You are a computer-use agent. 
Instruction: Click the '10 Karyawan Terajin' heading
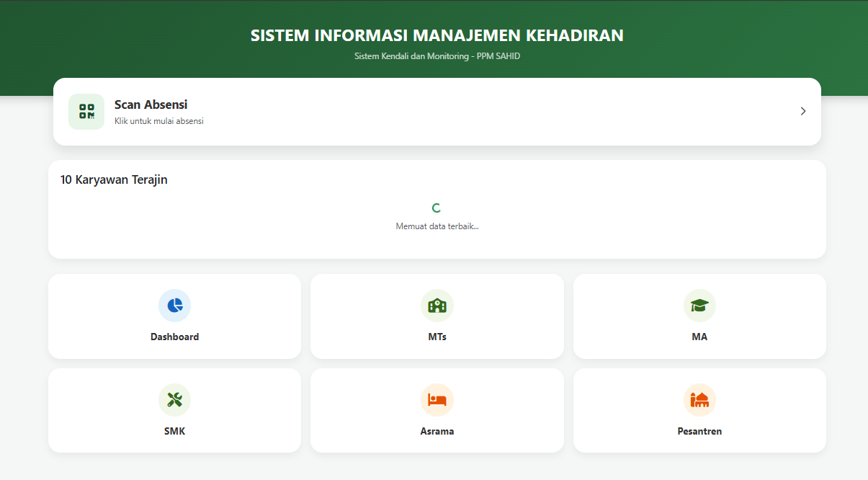114,179
